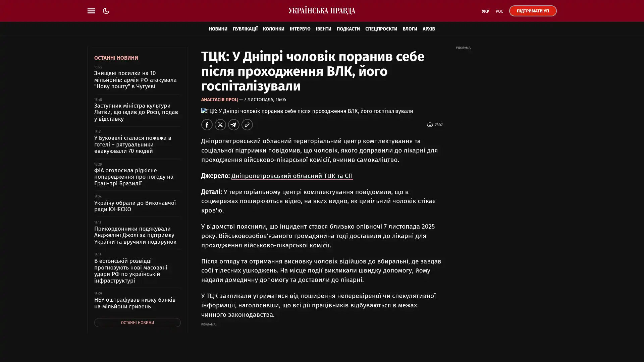Open author Анастасія Проц page
This screenshot has width=644, height=362.
(x=219, y=100)
